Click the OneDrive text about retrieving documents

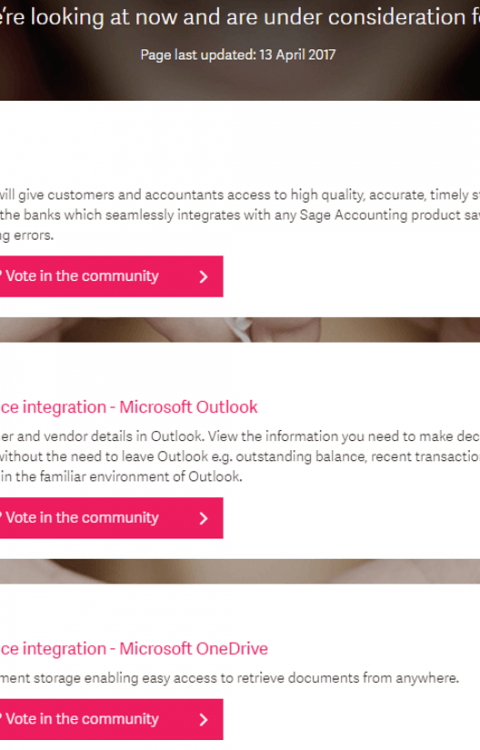[x=229, y=678]
